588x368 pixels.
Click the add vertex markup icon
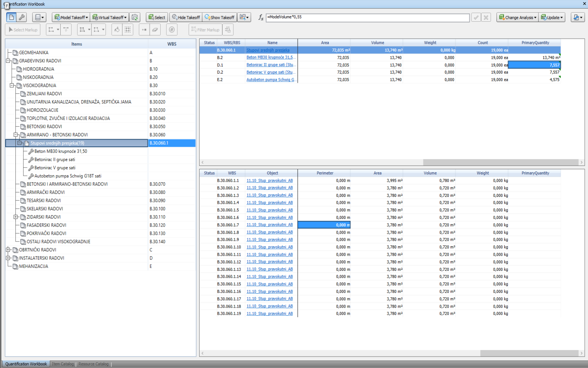pyautogui.click(x=144, y=30)
